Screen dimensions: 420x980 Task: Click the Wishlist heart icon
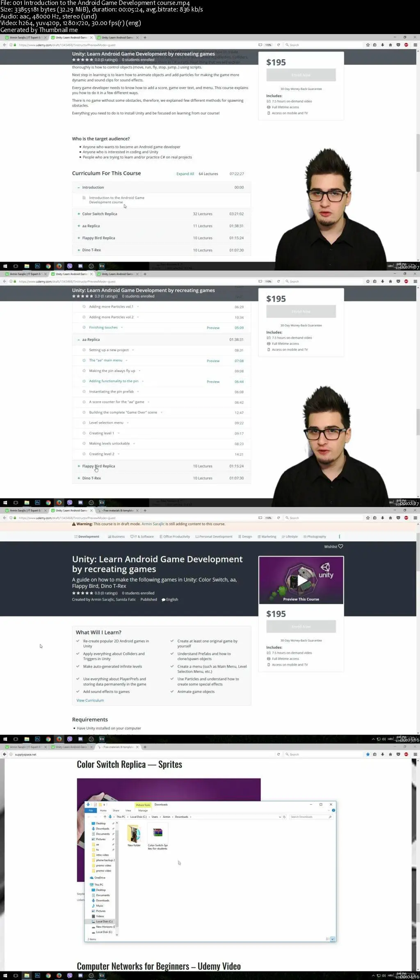[x=340, y=546]
